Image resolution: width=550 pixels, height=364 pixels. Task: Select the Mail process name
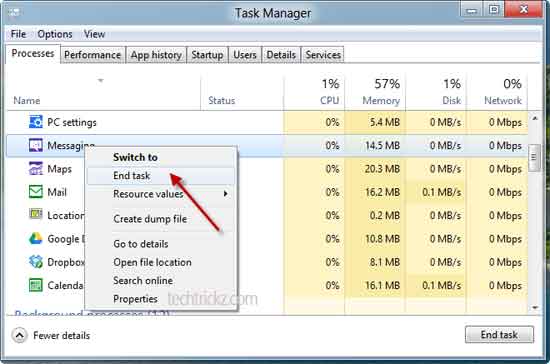pyautogui.click(x=57, y=192)
